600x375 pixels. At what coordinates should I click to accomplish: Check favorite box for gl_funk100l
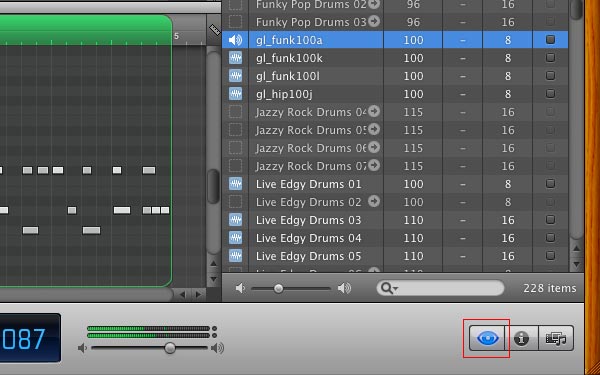pyautogui.click(x=550, y=75)
